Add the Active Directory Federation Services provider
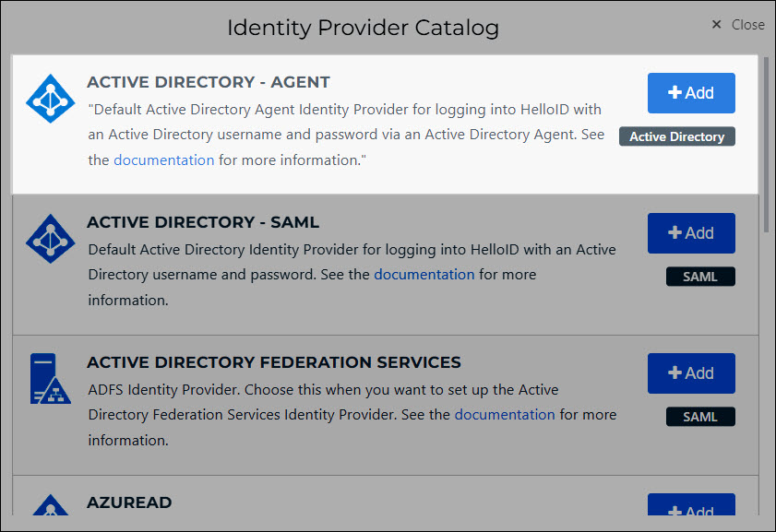 [691, 373]
